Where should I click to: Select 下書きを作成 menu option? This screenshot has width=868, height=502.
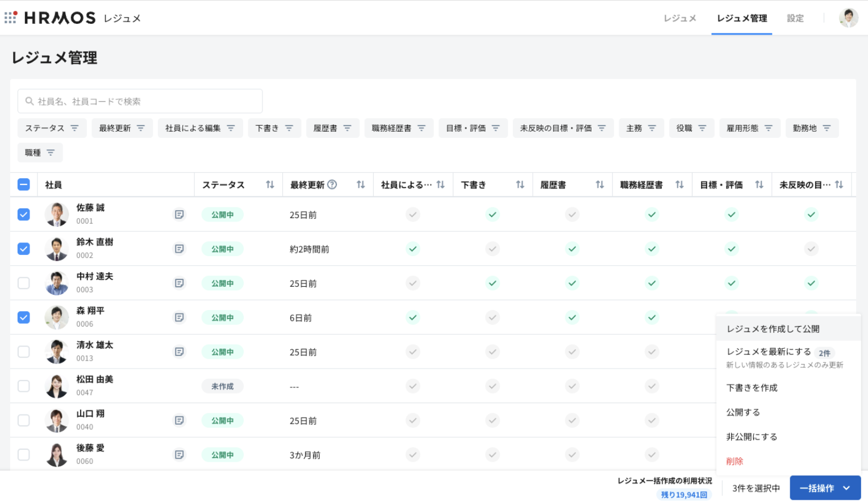pos(752,388)
